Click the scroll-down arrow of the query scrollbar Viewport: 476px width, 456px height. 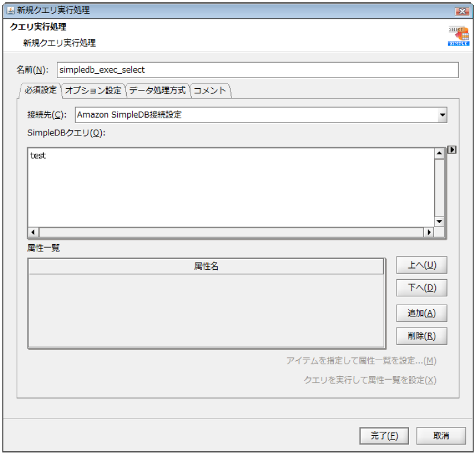click(x=439, y=221)
